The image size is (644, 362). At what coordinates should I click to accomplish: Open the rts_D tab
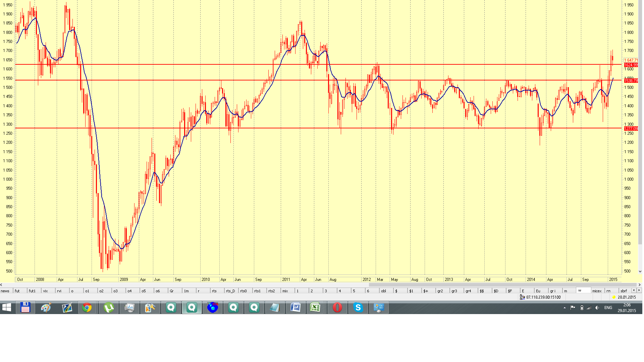[230, 291]
